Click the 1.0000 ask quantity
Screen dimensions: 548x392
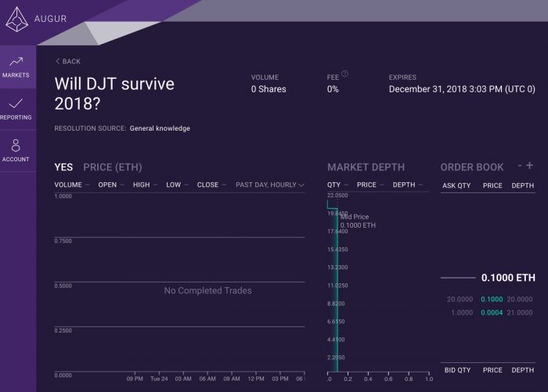(462, 313)
